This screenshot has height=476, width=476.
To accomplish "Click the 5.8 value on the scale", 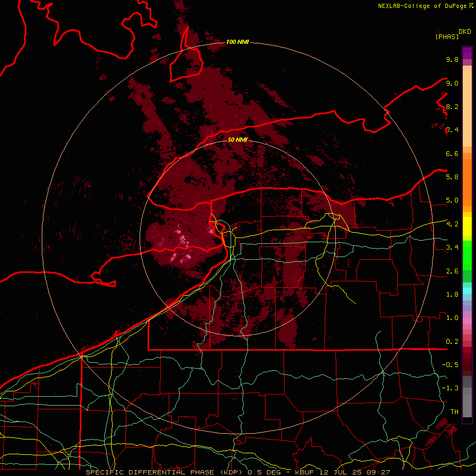I will coord(452,177).
